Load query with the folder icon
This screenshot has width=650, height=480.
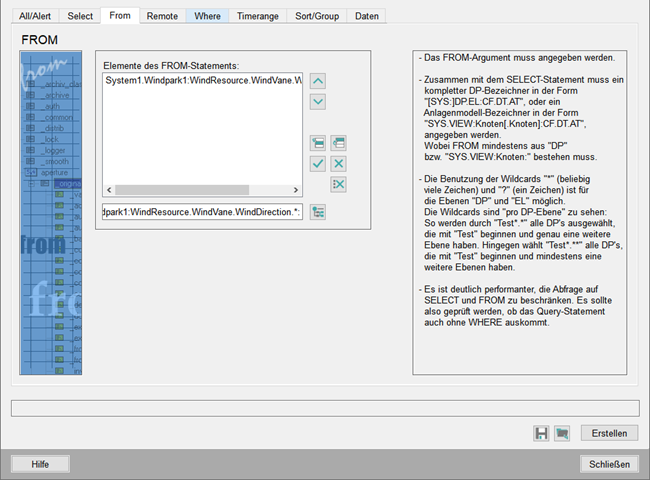point(562,433)
